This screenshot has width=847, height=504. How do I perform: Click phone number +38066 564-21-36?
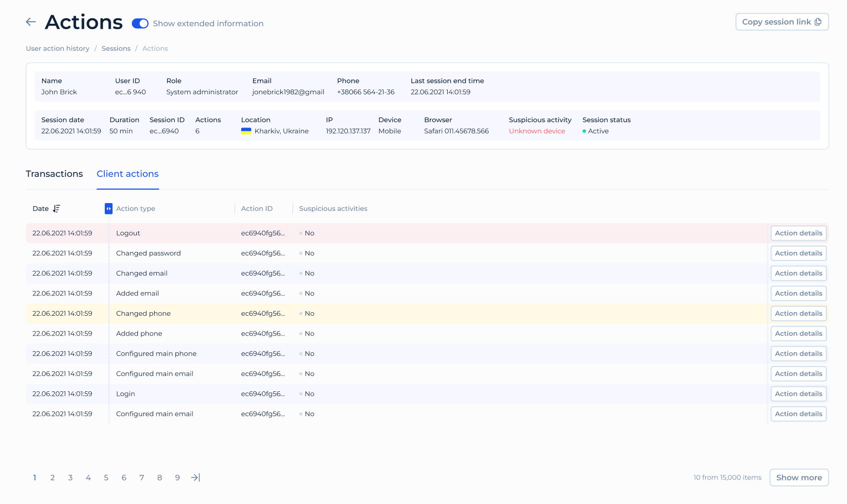click(x=366, y=92)
